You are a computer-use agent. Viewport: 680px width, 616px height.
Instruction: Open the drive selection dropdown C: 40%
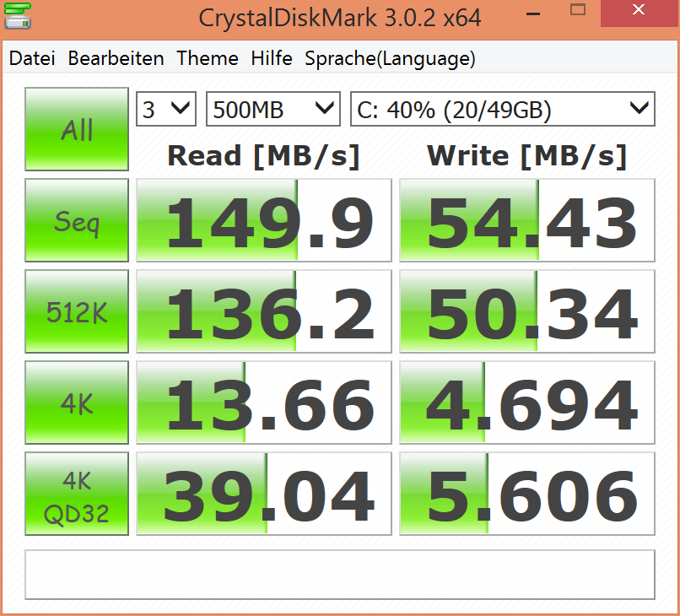tap(503, 109)
